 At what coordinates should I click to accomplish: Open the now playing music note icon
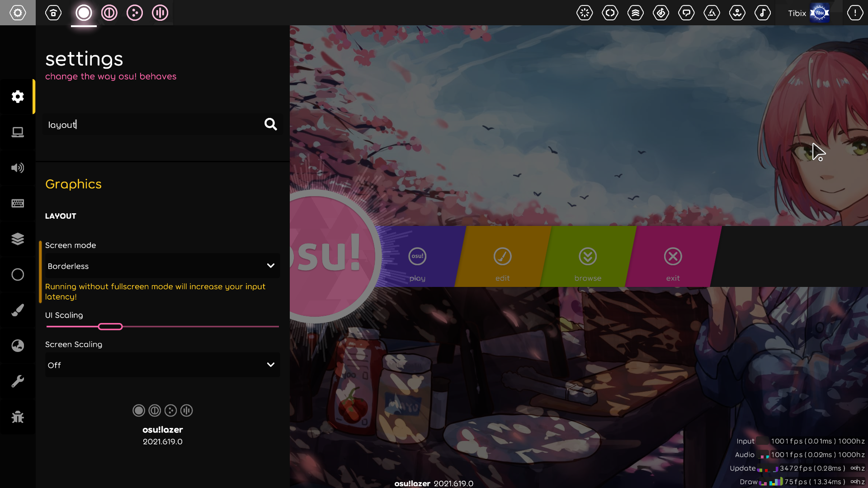763,13
